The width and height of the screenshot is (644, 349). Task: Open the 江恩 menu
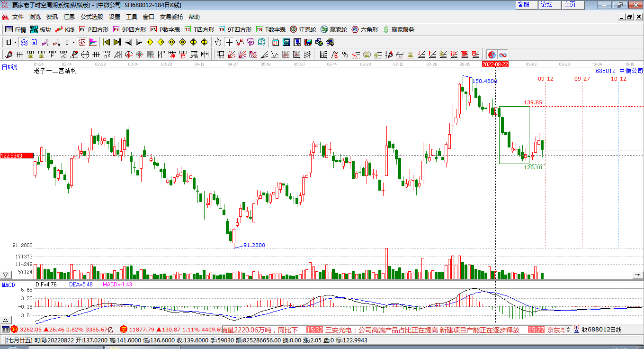click(69, 17)
